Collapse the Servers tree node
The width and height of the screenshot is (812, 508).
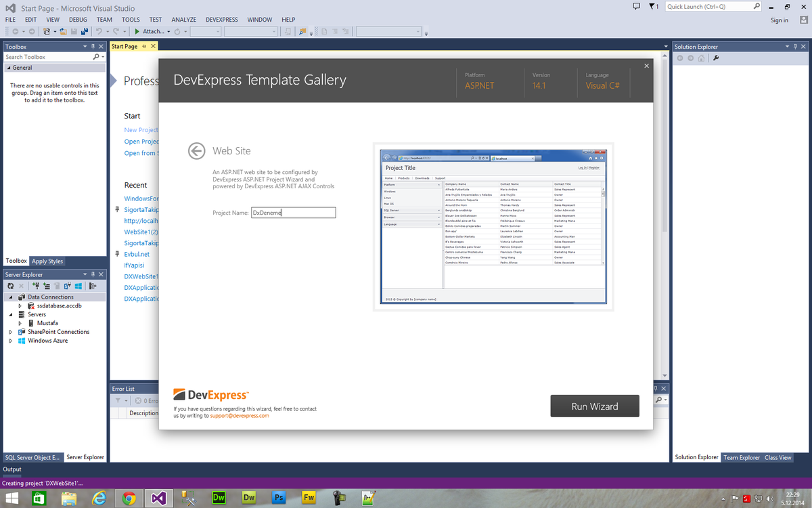(x=11, y=315)
